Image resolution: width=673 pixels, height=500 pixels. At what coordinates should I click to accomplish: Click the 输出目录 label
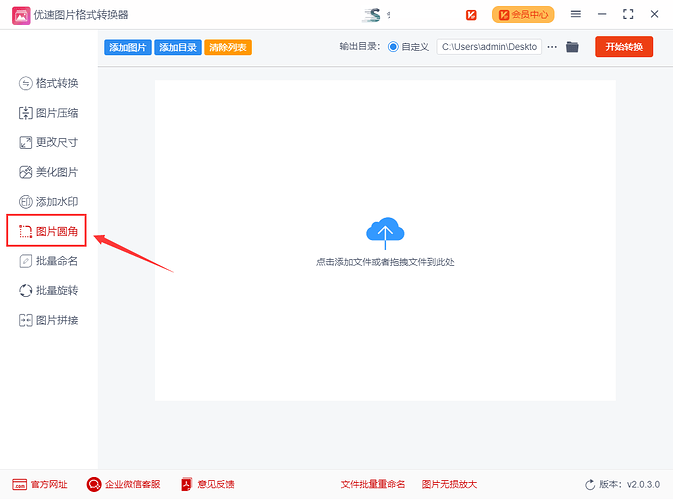[360, 46]
